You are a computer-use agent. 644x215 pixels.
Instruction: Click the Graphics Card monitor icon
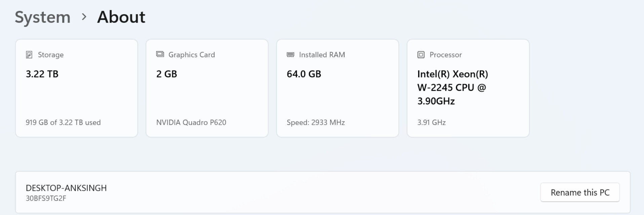160,54
